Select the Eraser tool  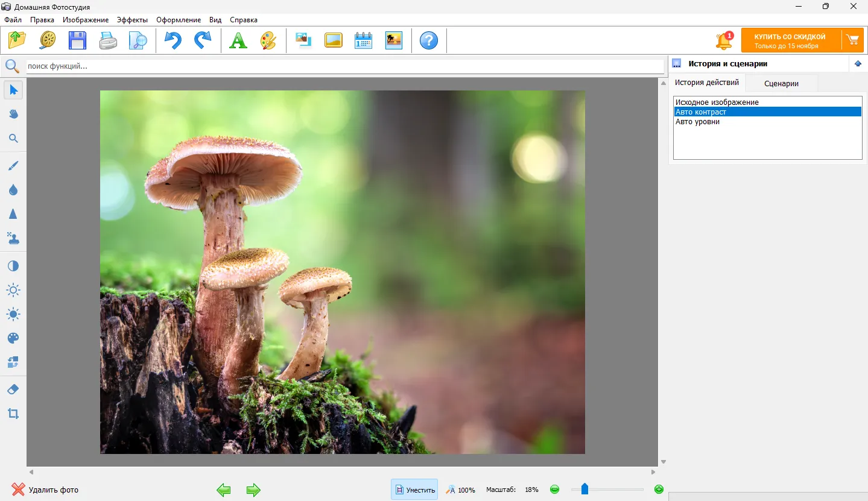pos(13,389)
